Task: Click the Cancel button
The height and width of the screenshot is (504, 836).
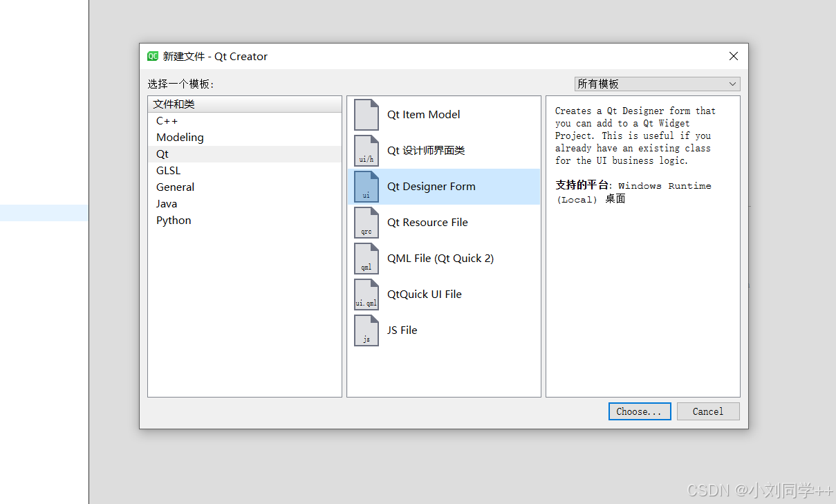Action: (x=708, y=411)
